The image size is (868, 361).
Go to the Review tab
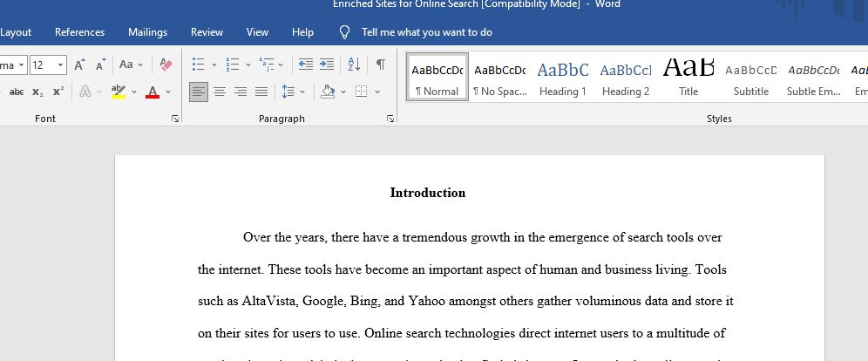click(207, 32)
